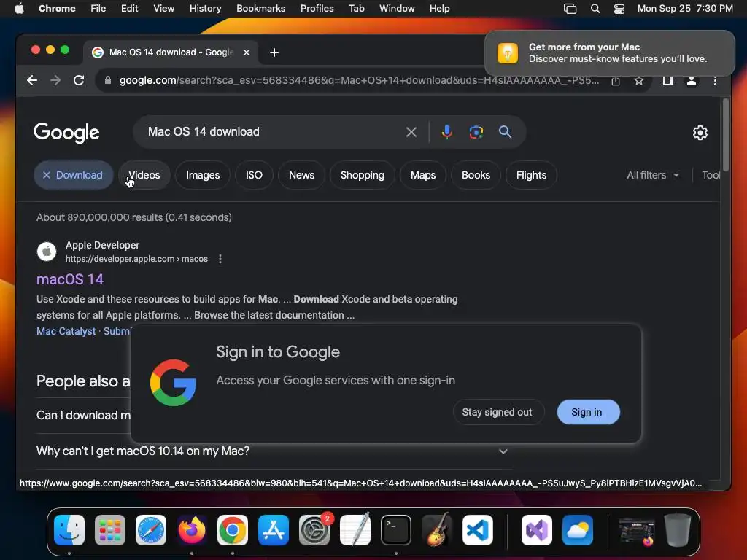Viewport: 747px width, 560px height.
Task: Reload the current page
Action: [79, 80]
